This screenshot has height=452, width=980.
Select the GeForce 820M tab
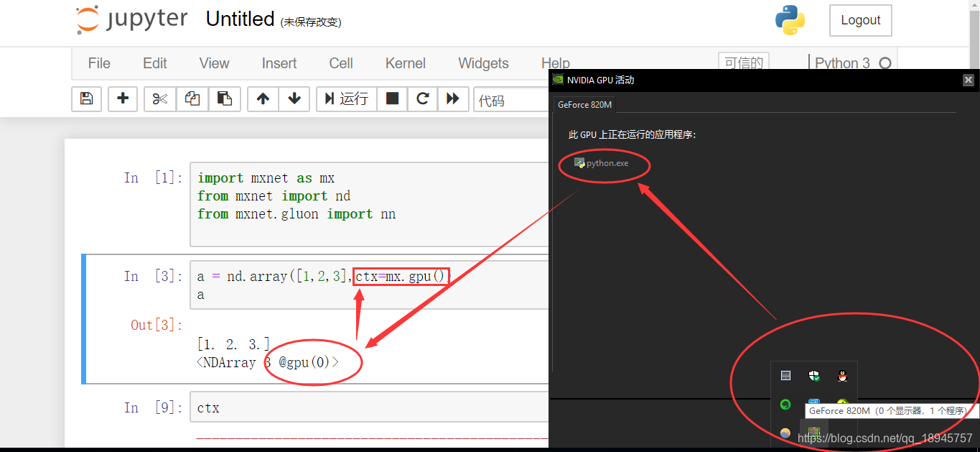584,104
